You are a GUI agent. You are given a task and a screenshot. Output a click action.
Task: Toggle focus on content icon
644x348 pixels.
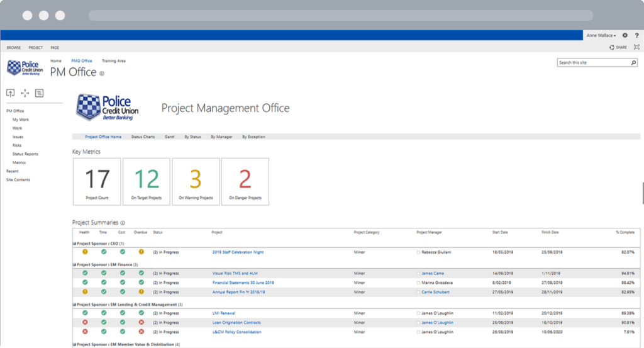point(636,47)
